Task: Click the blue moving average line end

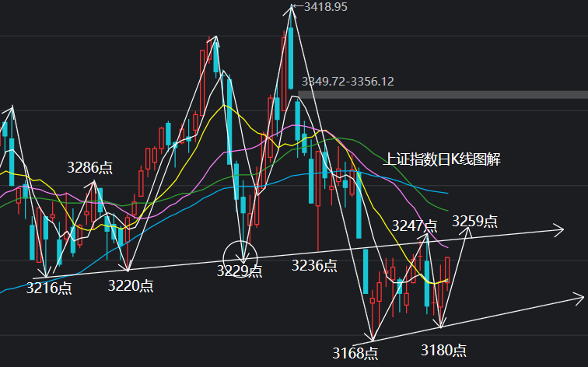Action: (x=446, y=193)
